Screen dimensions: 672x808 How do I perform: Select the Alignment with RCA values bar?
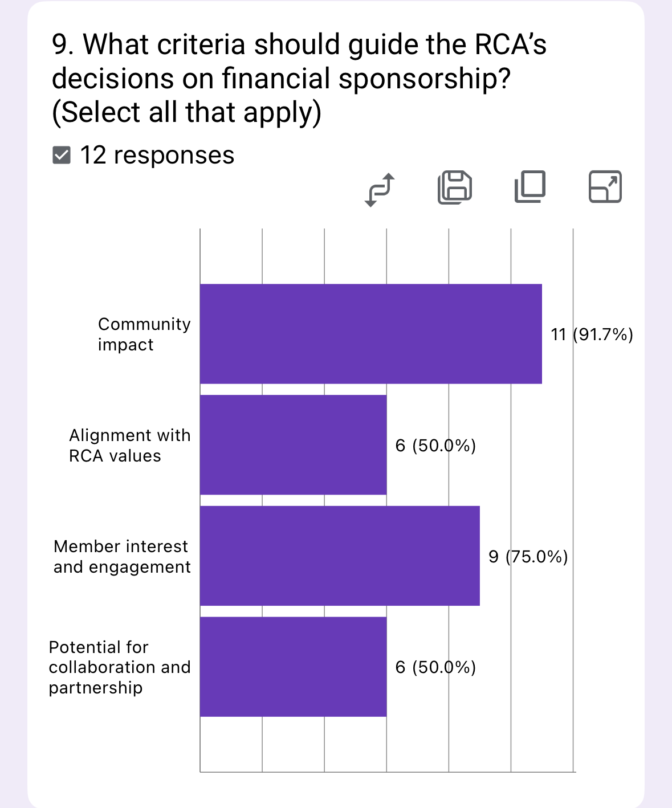[x=293, y=444]
